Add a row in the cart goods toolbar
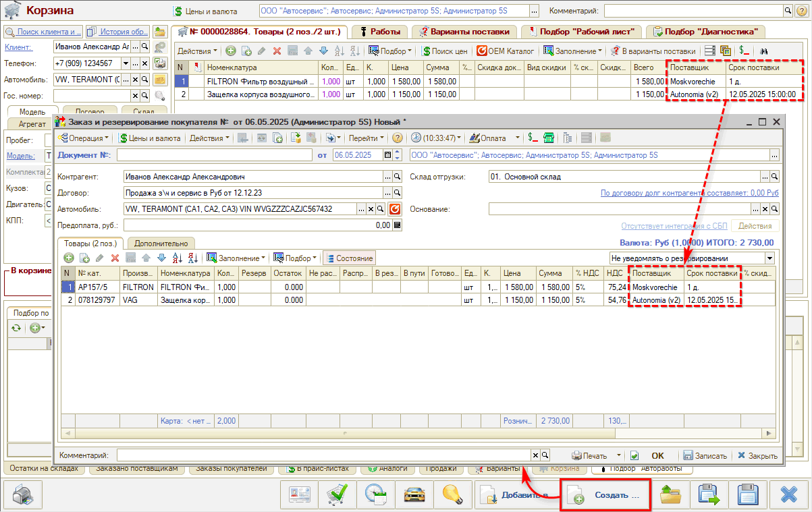812x512 pixels. click(x=231, y=51)
